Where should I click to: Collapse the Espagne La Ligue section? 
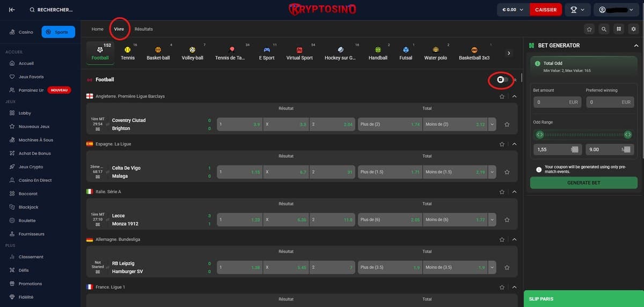pos(514,144)
